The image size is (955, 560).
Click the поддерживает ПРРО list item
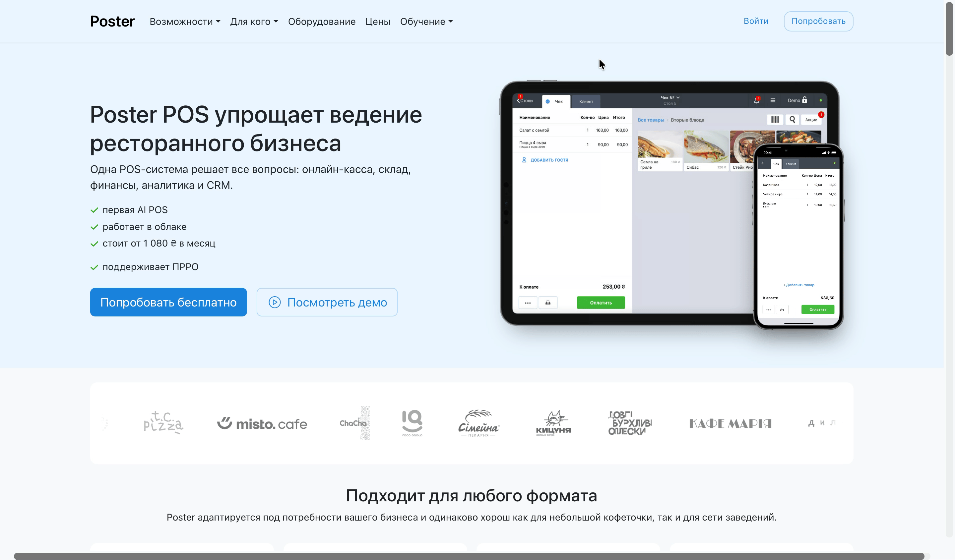point(150,267)
